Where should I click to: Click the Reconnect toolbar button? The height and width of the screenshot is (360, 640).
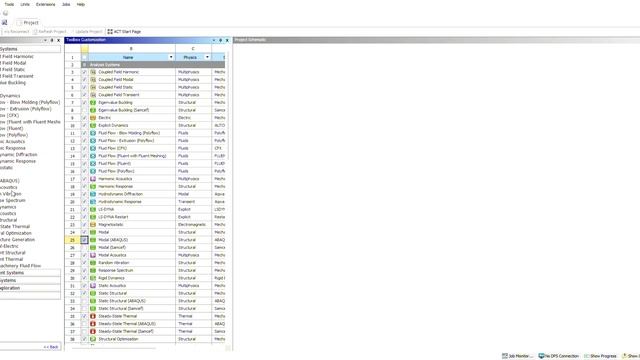16,31
